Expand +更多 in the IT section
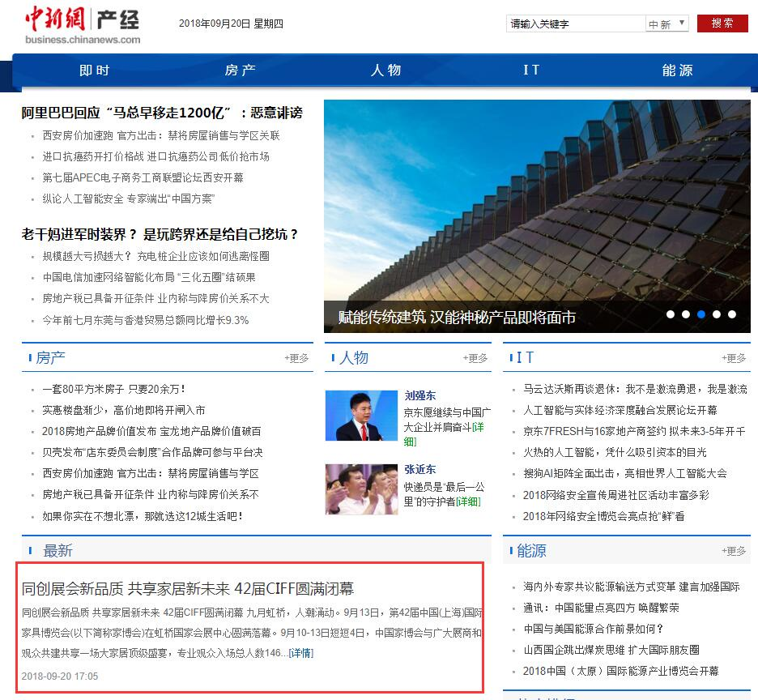 click(x=734, y=358)
